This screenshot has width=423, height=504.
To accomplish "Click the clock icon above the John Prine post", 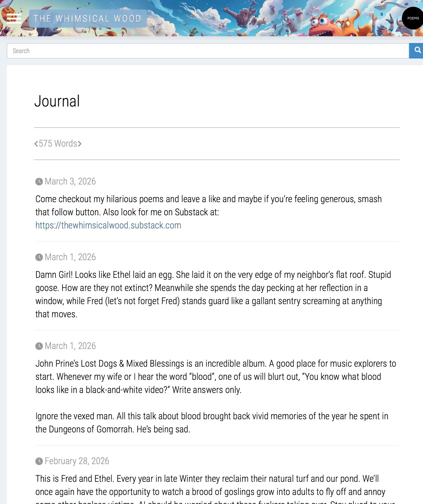I will coord(39,346).
